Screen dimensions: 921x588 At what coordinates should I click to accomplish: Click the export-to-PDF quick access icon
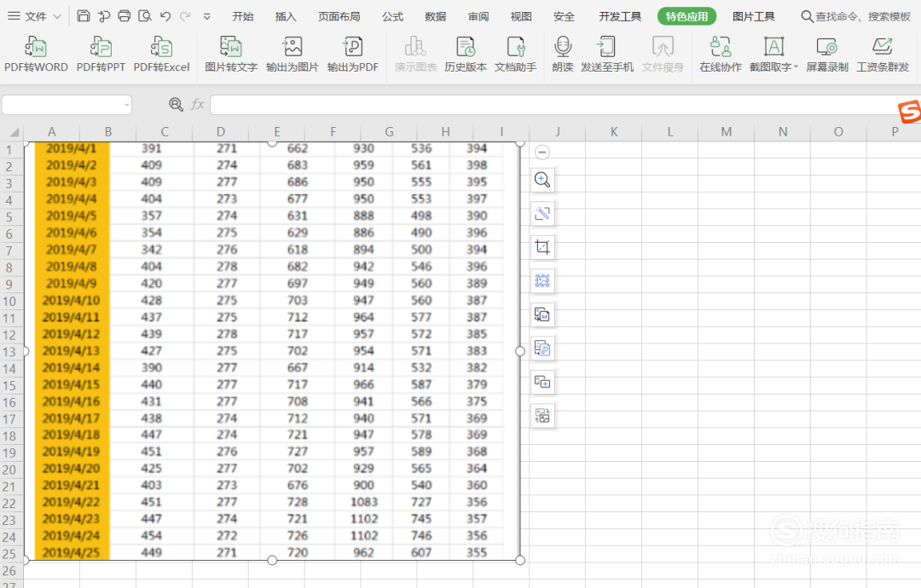coord(104,16)
